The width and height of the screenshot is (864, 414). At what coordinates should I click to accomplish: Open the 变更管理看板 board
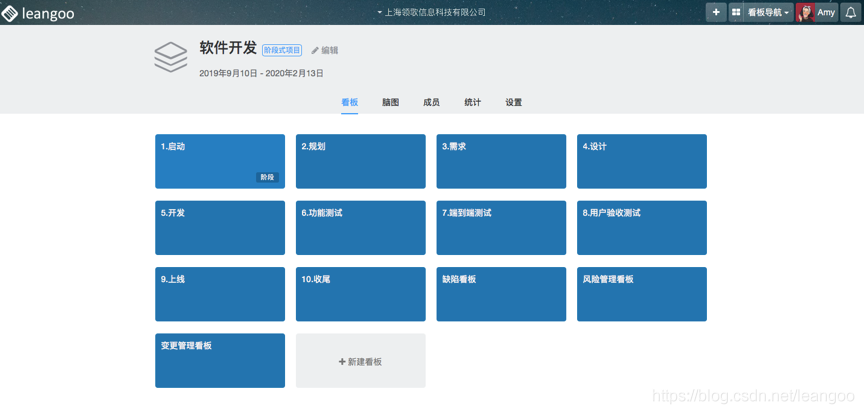[219, 360]
